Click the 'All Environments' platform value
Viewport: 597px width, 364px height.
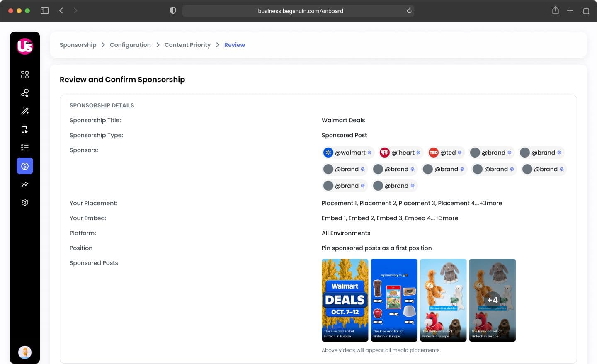click(346, 233)
